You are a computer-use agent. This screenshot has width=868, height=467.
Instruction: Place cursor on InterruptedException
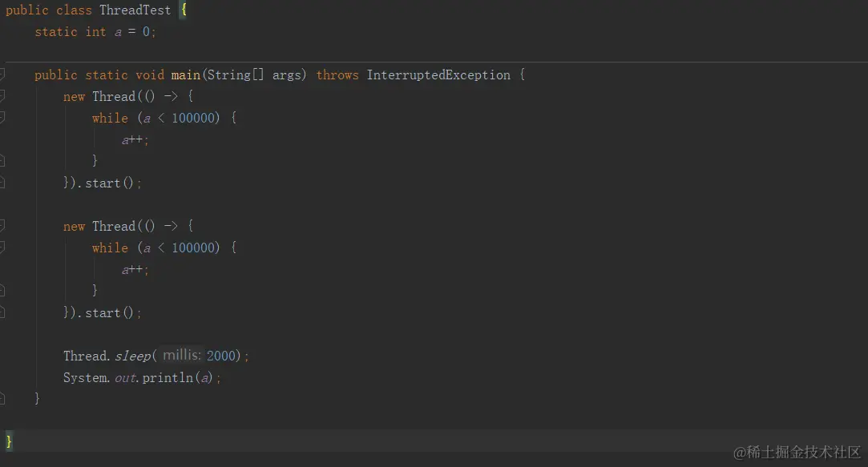438,74
